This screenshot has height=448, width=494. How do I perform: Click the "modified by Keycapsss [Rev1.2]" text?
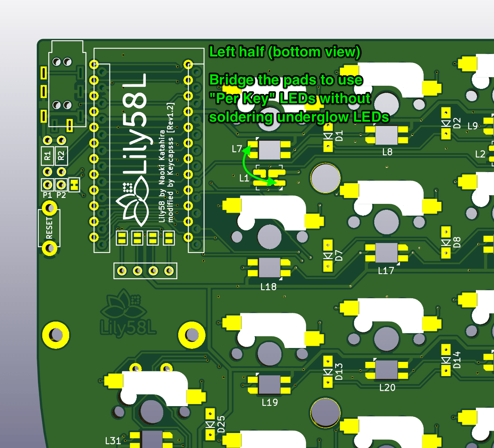click(170, 162)
